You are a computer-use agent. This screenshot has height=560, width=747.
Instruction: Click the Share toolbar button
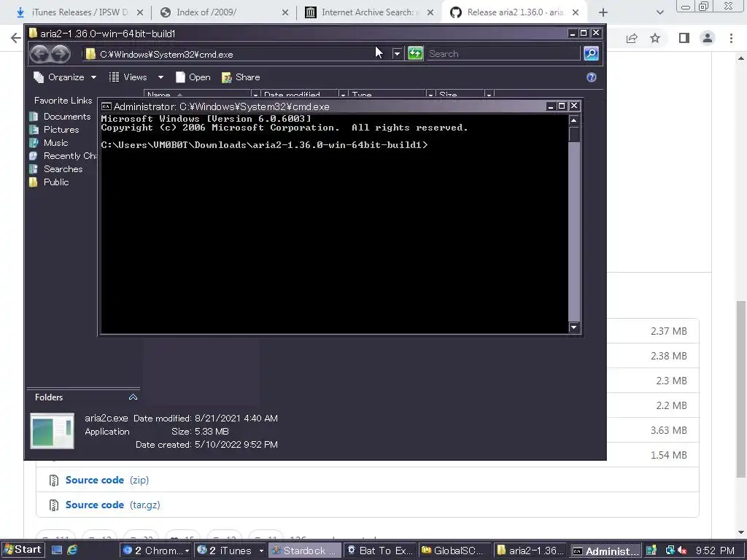(241, 77)
